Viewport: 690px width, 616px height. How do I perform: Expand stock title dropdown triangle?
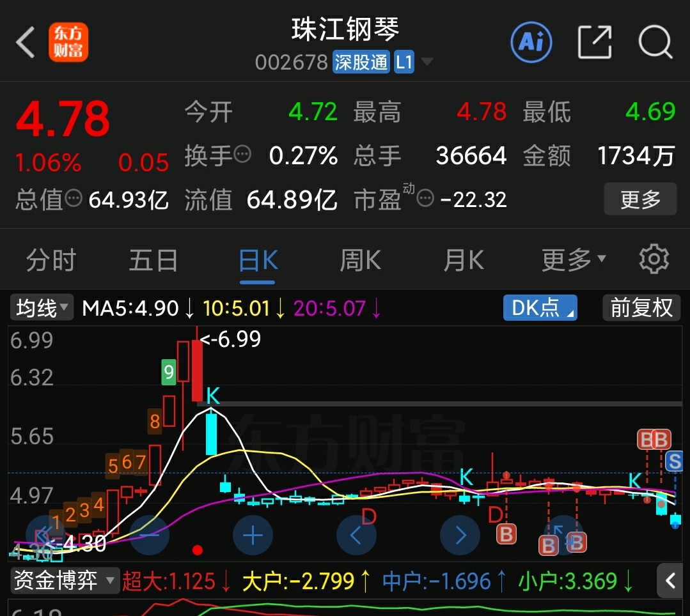tap(427, 61)
